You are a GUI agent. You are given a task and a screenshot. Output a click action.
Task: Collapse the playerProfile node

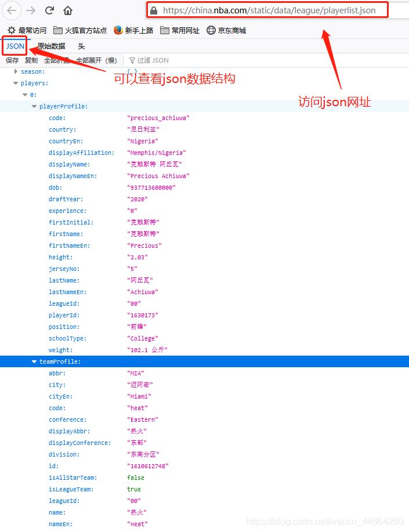(34, 106)
